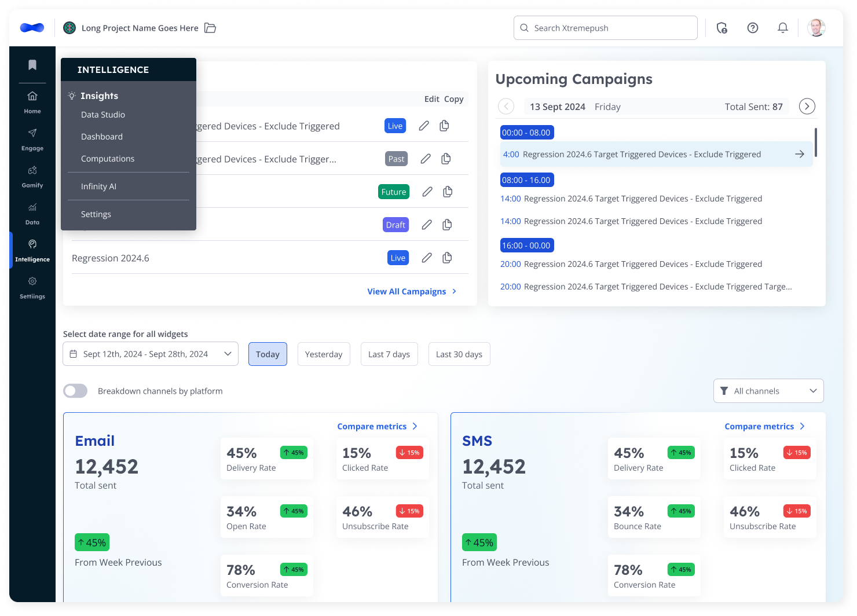Open the Data sidebar section
Image resolution: width=857 pixels, height=616 pixels.
32,214
